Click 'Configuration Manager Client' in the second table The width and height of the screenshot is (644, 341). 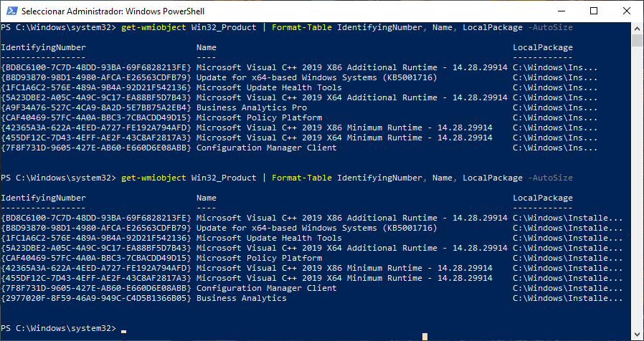(x=267, y=288)
